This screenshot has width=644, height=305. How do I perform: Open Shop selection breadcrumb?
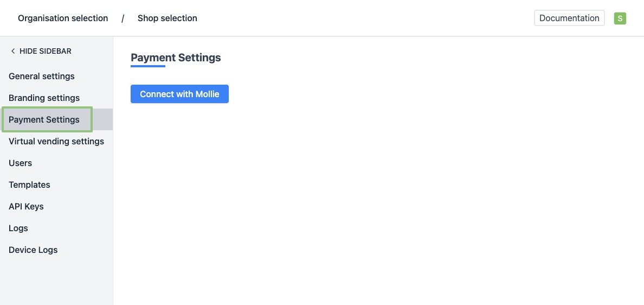click(167, 18)
